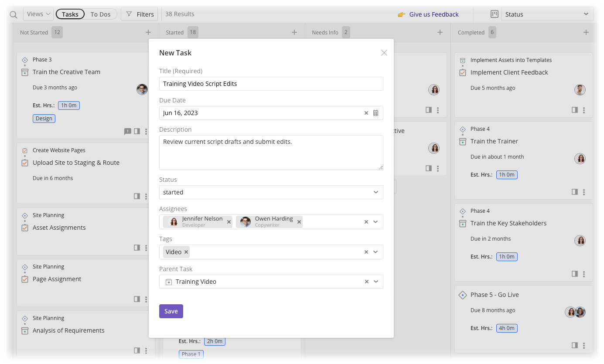Open the Status grouping dropdown in the top right
Viewport: 604px width, 364px height.
pos(547,14)
